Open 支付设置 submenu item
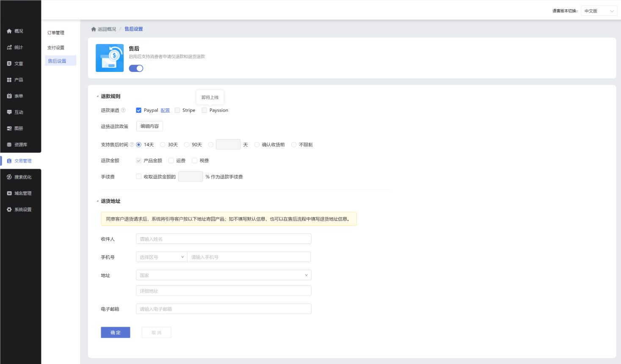The width and height of the screenshot is (621, 364). 56,48
